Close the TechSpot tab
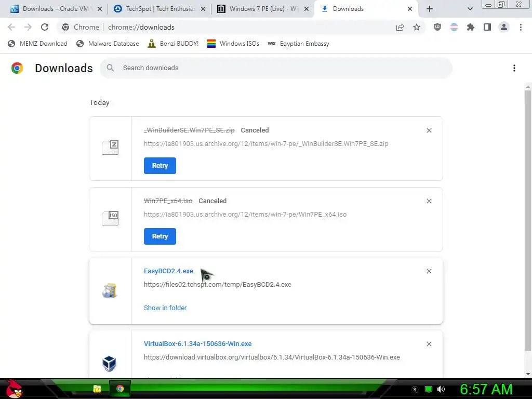 pos(203,9)
